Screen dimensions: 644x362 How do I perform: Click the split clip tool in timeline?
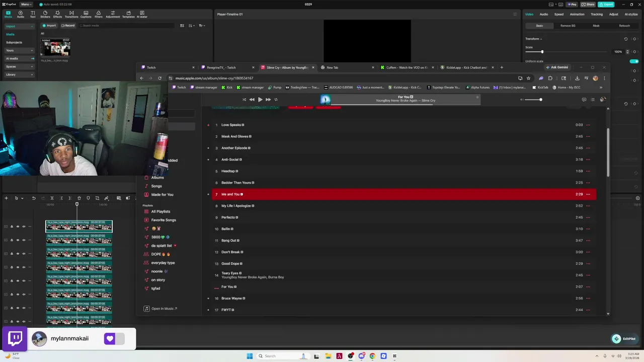52,198
